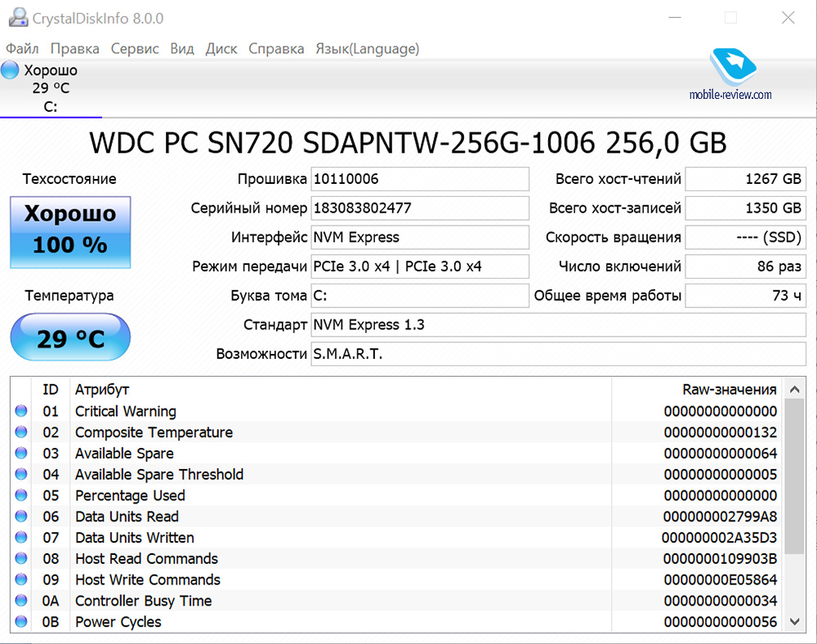
Task: Click the Общее время работы value 73 ч
Action: (x=746, y=295)
